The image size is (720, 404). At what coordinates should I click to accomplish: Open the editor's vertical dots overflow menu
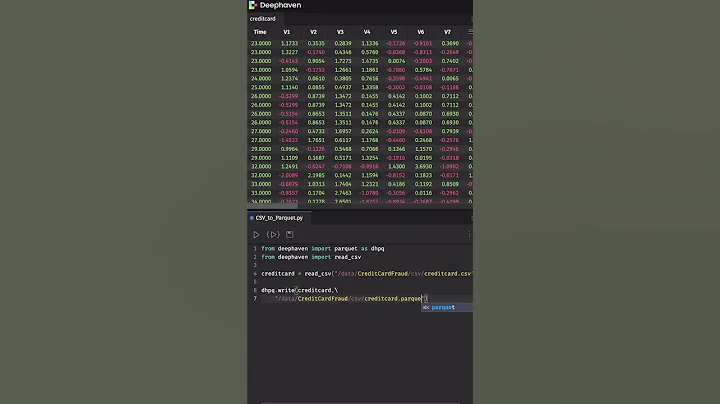[x=469, y=235]
